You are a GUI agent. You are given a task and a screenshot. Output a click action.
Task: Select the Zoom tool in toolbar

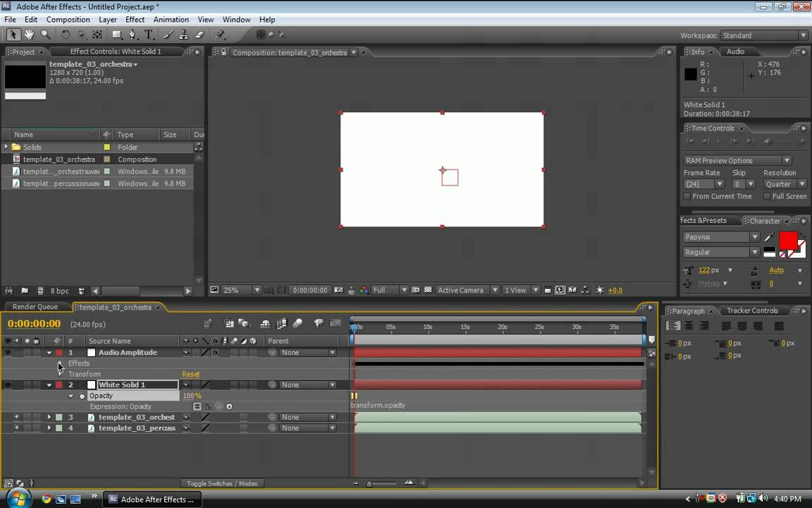click(x=46, y=35)
